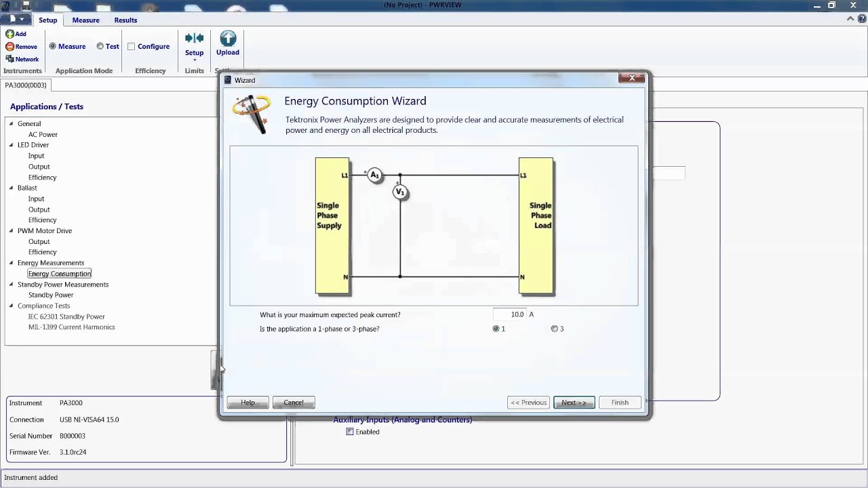Switch to the Measure ribbon tab
The image size is (868, 488).
(x=85, y=20)
